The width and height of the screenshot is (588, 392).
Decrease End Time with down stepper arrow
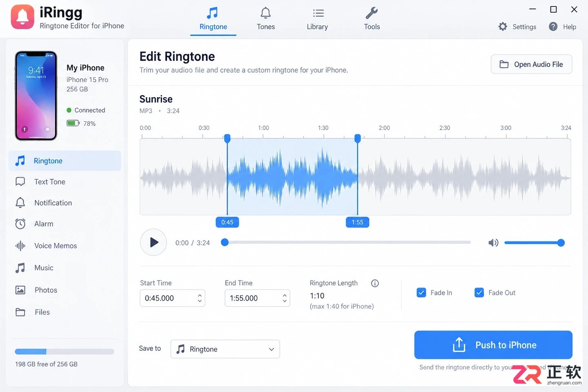(285, 301)
